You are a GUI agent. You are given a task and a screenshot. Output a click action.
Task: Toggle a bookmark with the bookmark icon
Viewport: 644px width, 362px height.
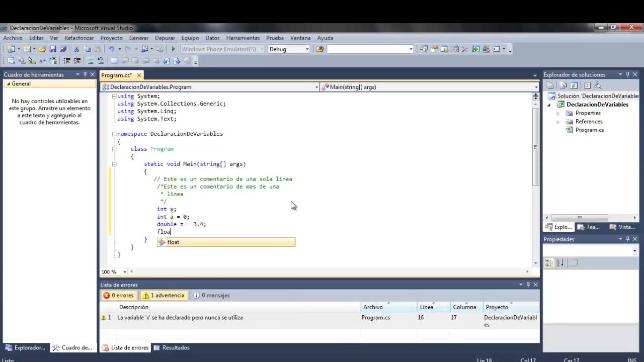114,61
